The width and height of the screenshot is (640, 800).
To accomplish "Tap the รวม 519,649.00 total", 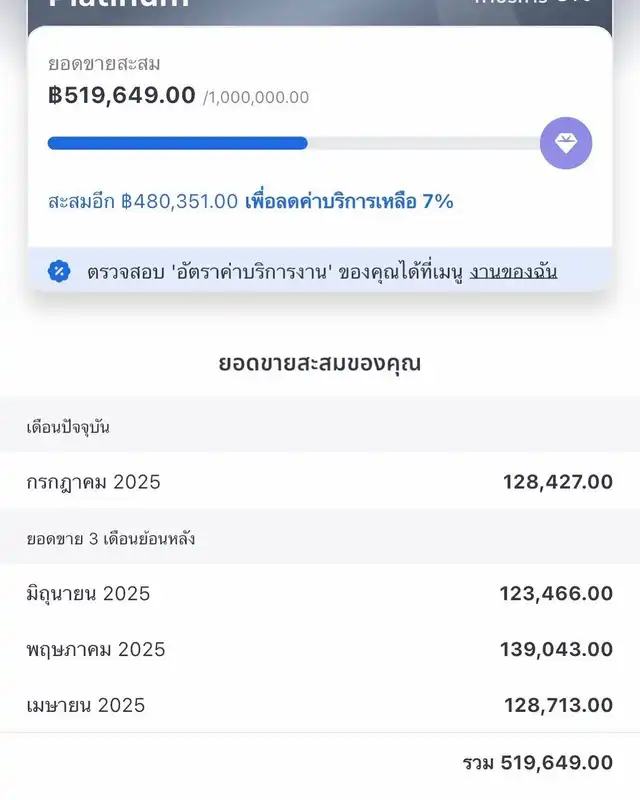I will (537, 763).
